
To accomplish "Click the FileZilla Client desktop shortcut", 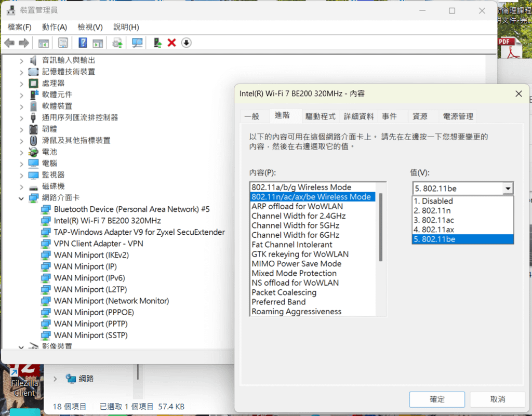I will [x=24, y=381].
